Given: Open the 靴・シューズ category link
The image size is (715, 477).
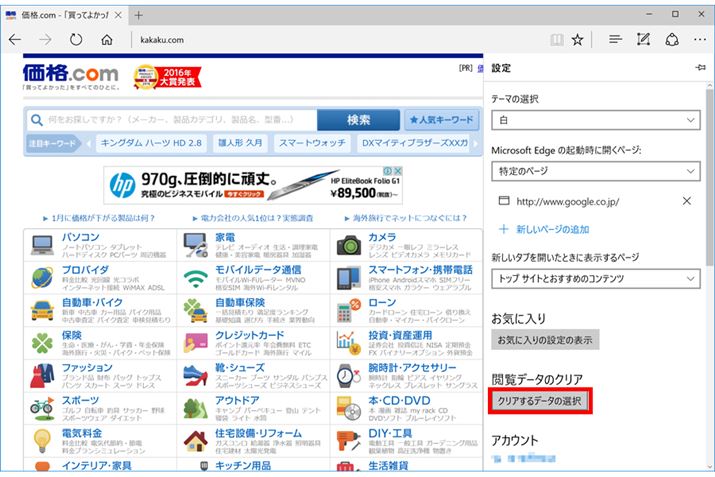Looking at the screenshot, I should (x=240, y=368).
